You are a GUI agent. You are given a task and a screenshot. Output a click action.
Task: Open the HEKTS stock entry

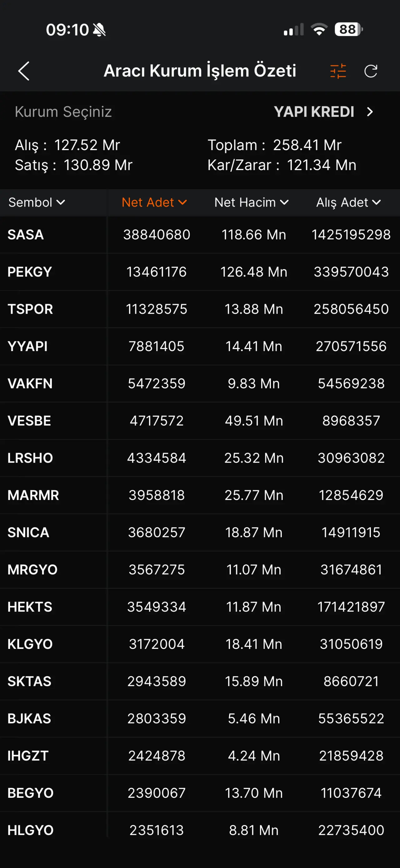[30, 607]
